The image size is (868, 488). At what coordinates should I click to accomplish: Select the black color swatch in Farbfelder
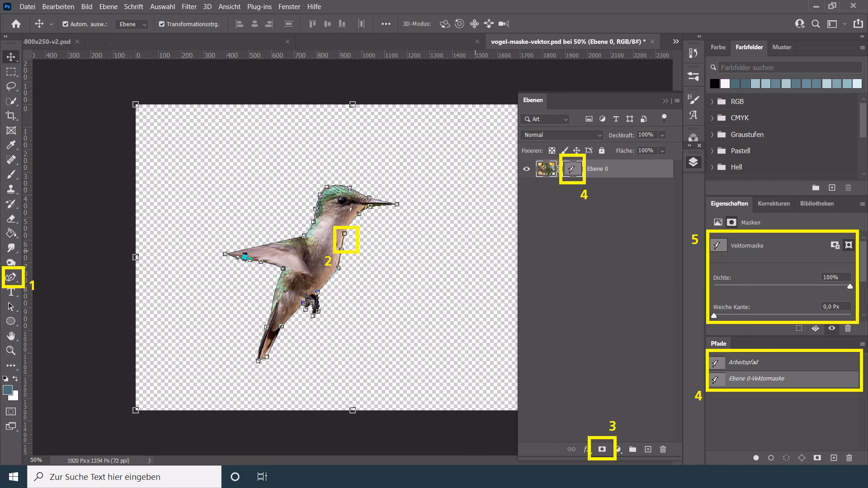coord(714,84)
